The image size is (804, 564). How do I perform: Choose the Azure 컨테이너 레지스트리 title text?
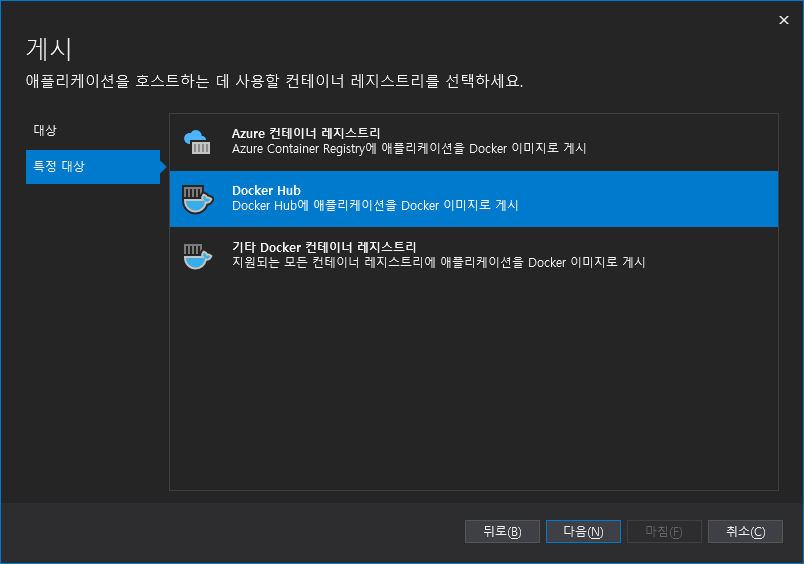point(306,133)
